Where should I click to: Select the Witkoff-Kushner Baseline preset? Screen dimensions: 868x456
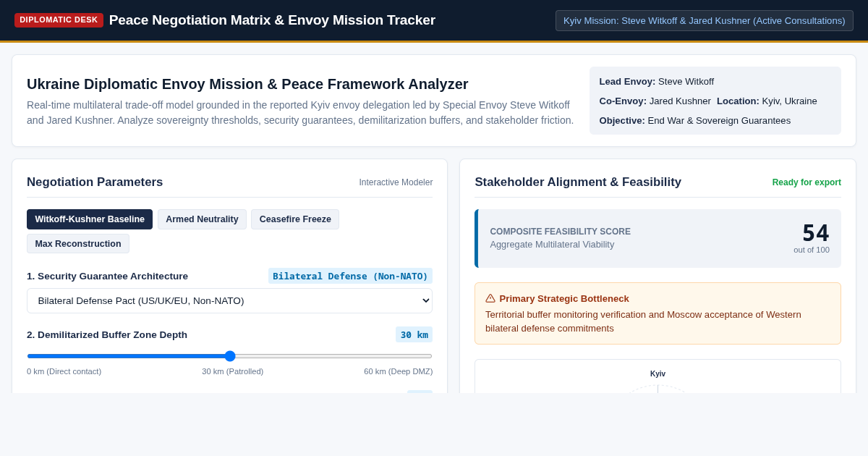(90, 219)
